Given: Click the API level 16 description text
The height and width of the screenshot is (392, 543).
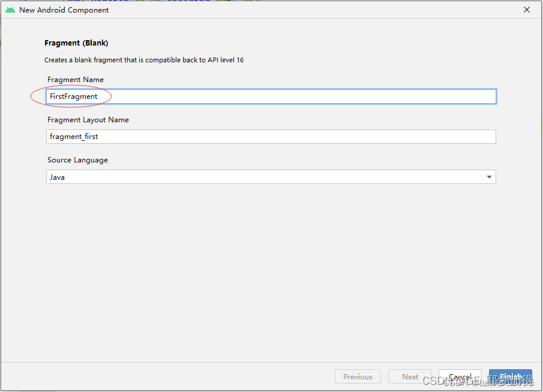Looking at the screenshot, I should point(144,60).
